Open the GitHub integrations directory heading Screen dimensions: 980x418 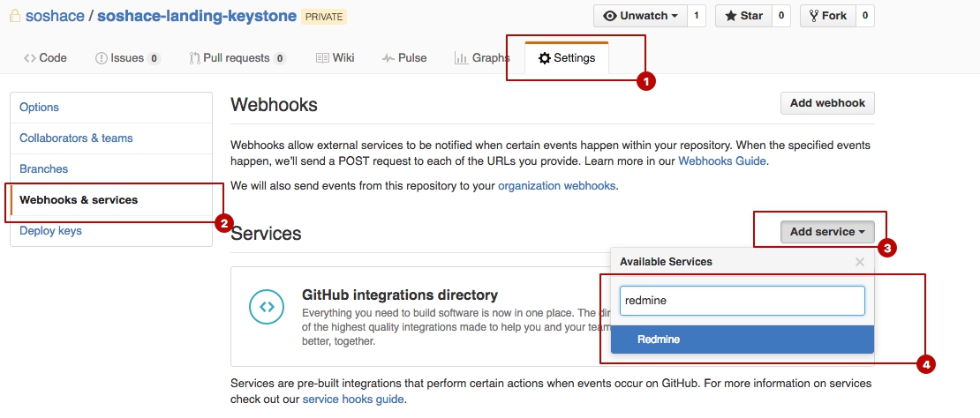pyautogui.click(x=399, y=295)
